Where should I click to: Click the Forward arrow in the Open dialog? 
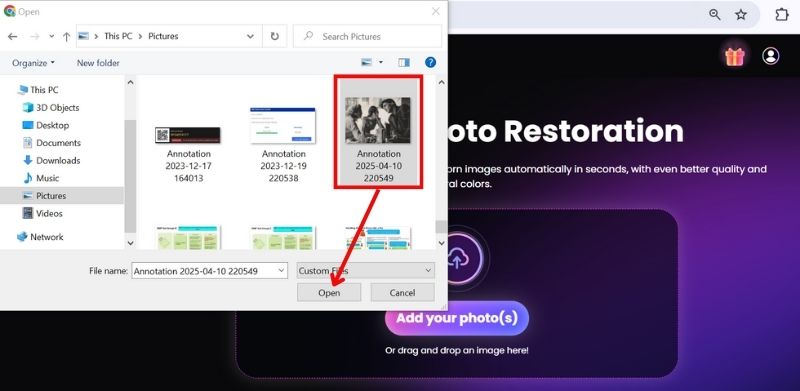coord(35,36)
